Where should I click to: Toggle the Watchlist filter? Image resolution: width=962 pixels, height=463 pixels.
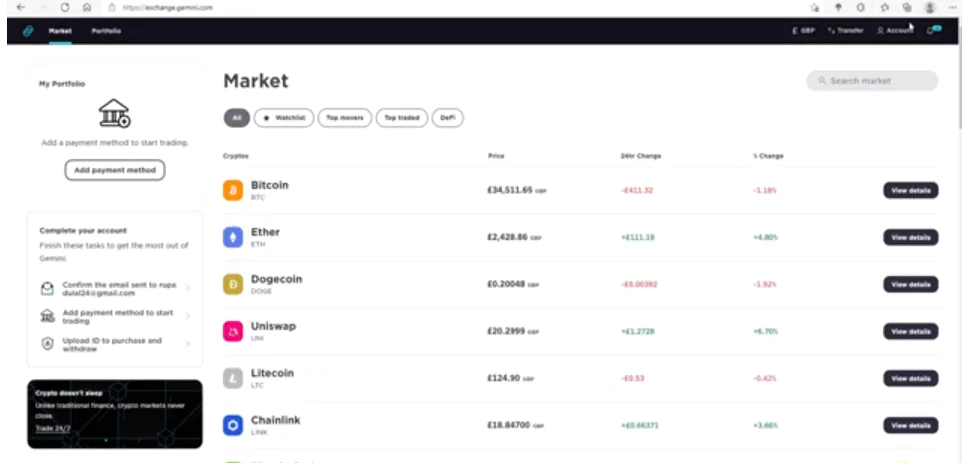pos(284,118)
